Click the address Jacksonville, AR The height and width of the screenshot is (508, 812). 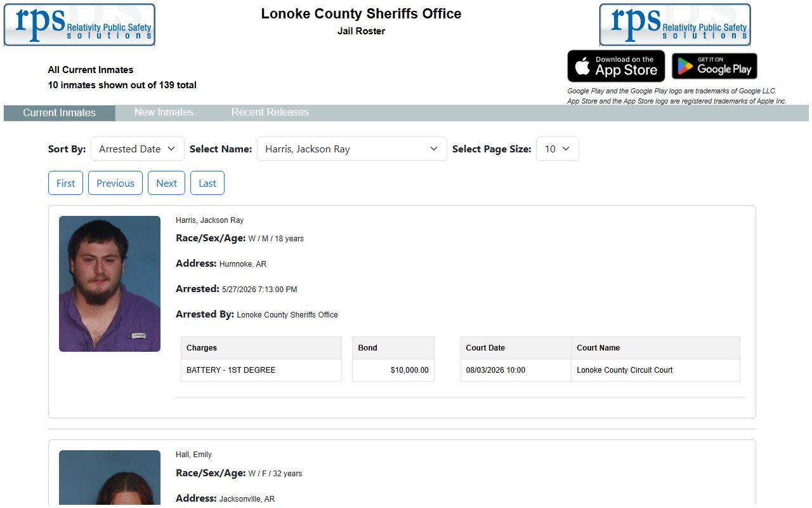coord(247,499)
